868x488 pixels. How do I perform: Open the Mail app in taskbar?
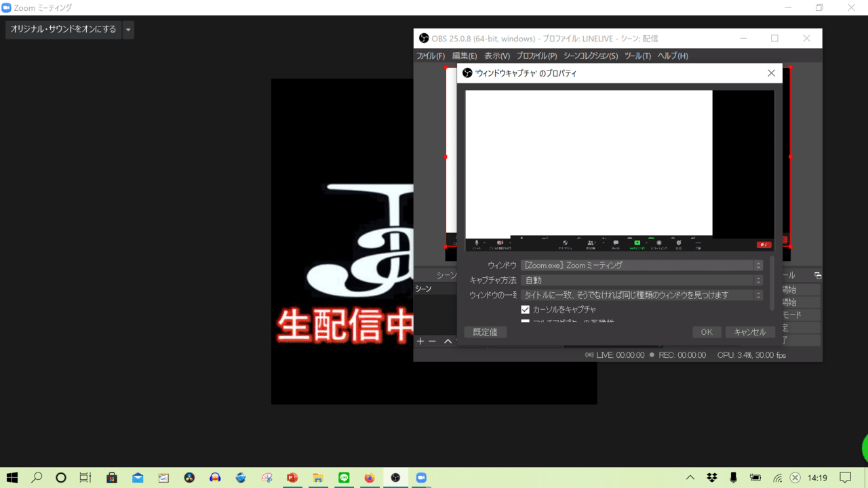[138, 478]
